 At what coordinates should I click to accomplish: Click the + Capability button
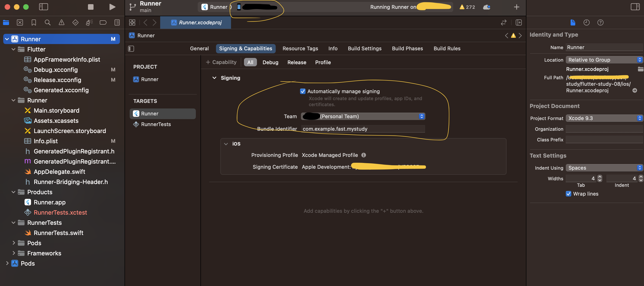click(221, 62)
